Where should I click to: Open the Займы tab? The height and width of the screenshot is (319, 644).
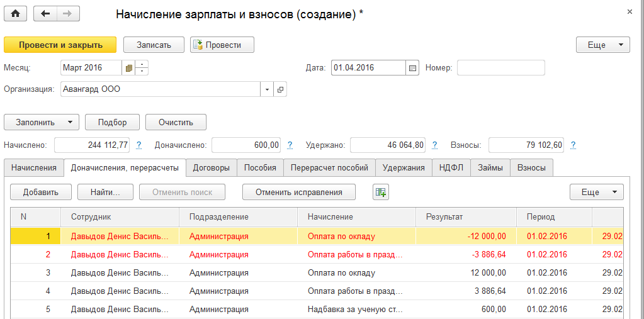pos(490,168)
